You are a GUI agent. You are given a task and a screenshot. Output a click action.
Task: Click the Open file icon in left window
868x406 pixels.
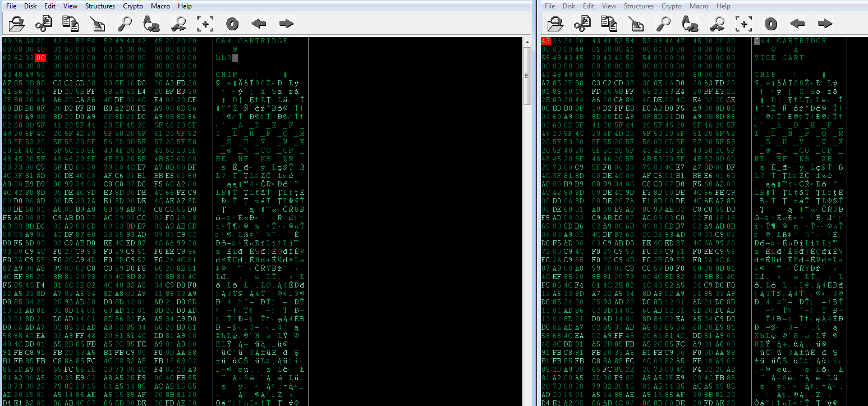point(17,24)
